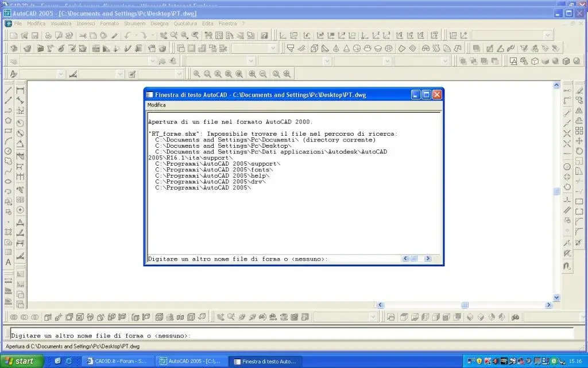Open the layer list dropdown

pyautogui.click(x=152, y=61)
